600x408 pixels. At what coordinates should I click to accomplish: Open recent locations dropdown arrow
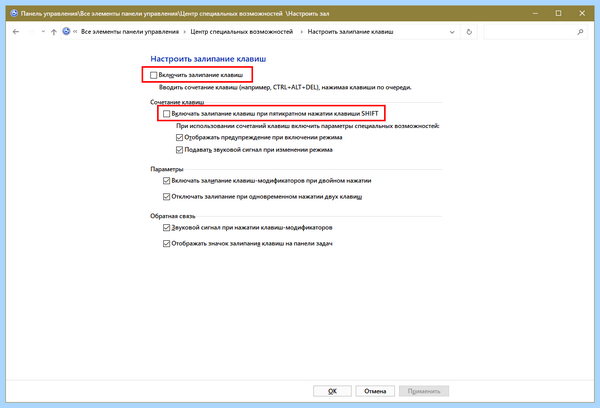(x=43, y=32)
